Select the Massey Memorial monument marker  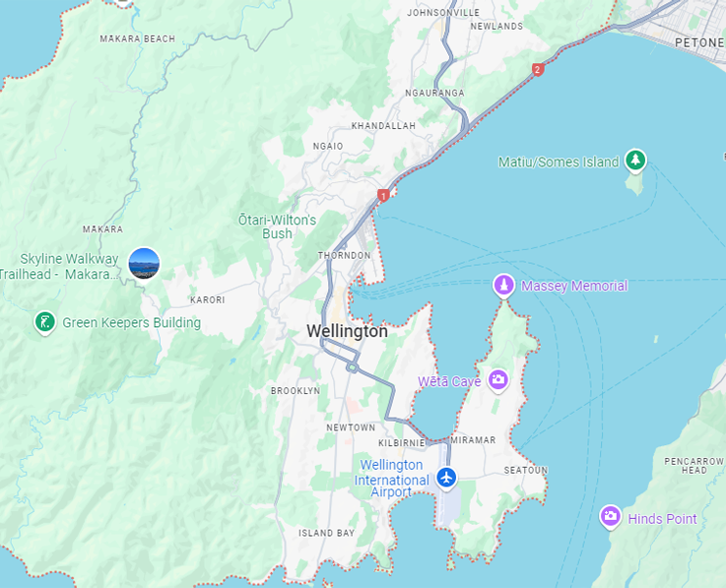[x=503, y=285]
